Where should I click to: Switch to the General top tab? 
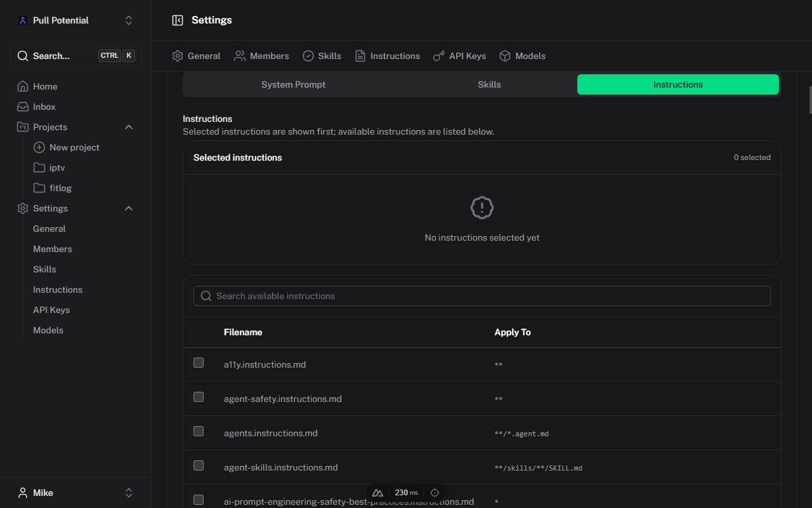tap(196, 56)
